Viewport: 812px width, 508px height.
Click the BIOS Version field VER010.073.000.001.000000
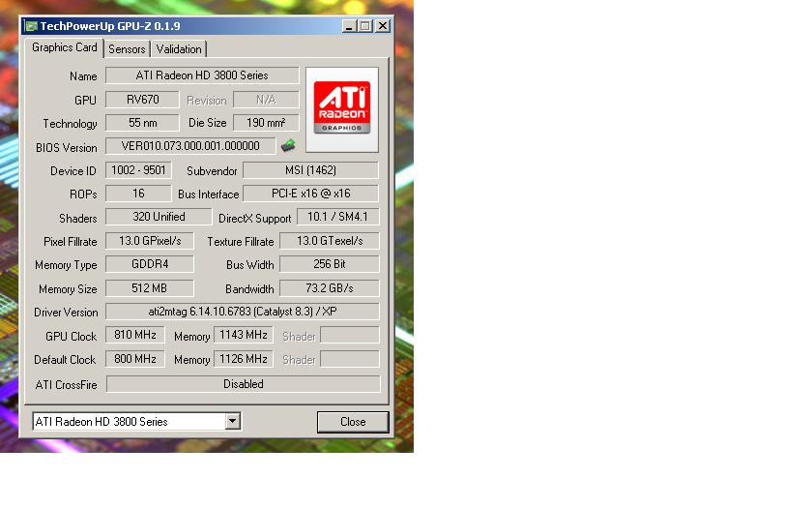[190, 146]
